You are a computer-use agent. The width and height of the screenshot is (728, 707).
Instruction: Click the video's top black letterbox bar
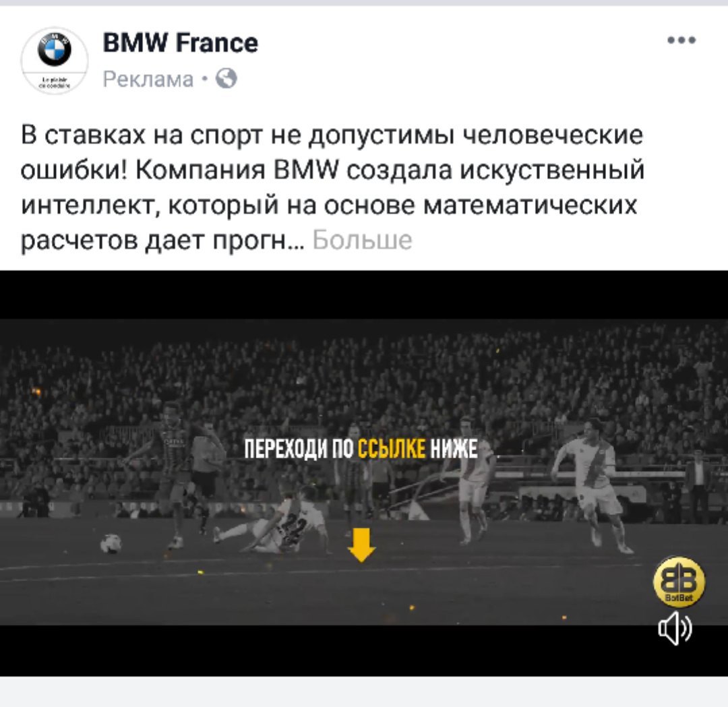[x=364, y=295]
